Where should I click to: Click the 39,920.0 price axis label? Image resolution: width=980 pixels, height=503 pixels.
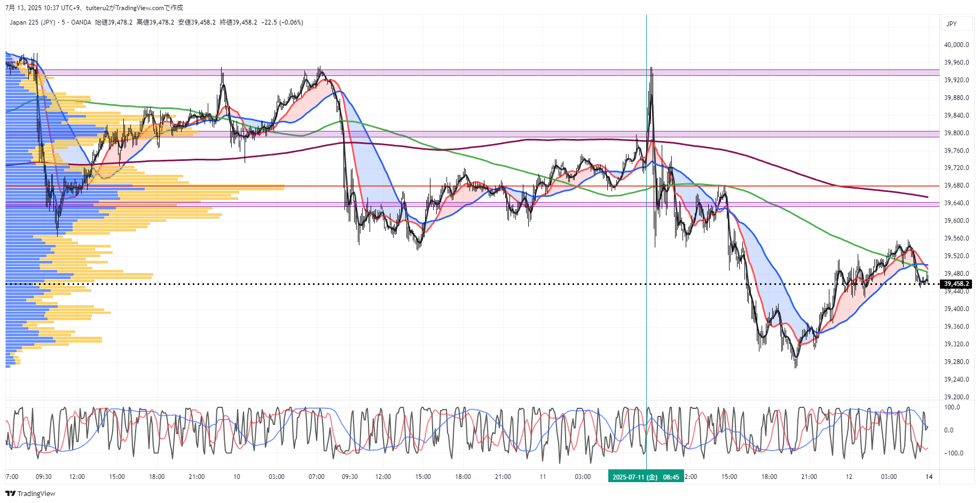point(957,80)
